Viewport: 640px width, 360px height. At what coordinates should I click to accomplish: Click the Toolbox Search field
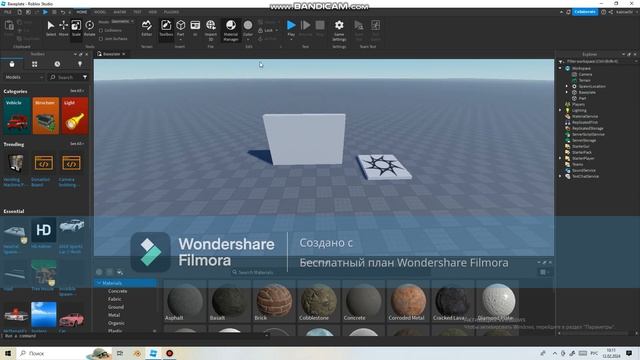[x=65, y=77]
